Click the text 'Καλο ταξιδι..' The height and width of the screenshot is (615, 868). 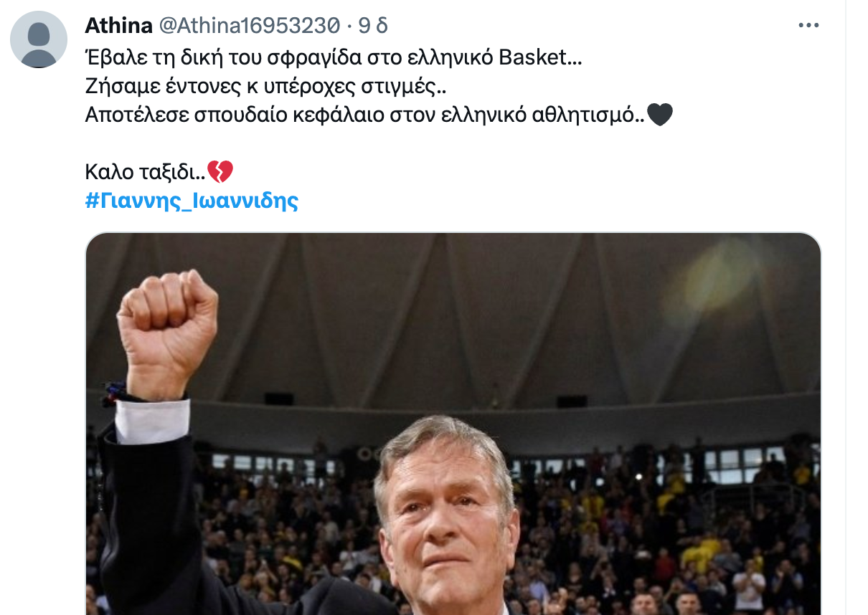point(146,172)
